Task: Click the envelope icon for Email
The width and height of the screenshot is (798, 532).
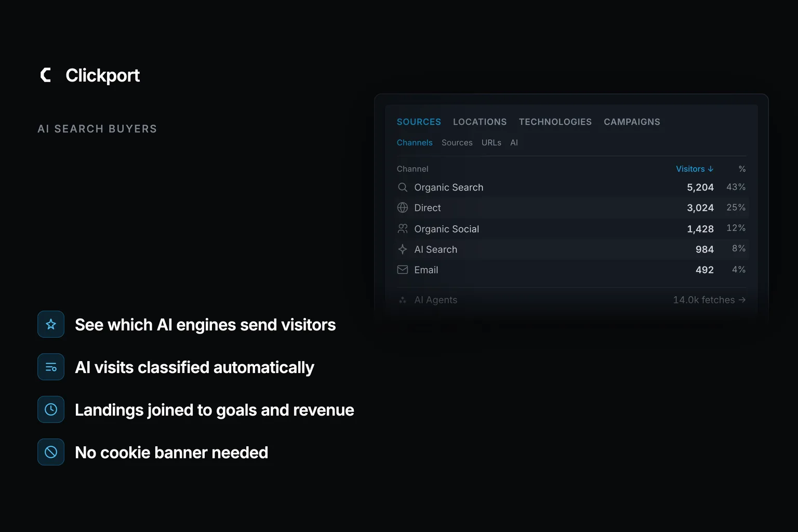Action: point(403,270)
